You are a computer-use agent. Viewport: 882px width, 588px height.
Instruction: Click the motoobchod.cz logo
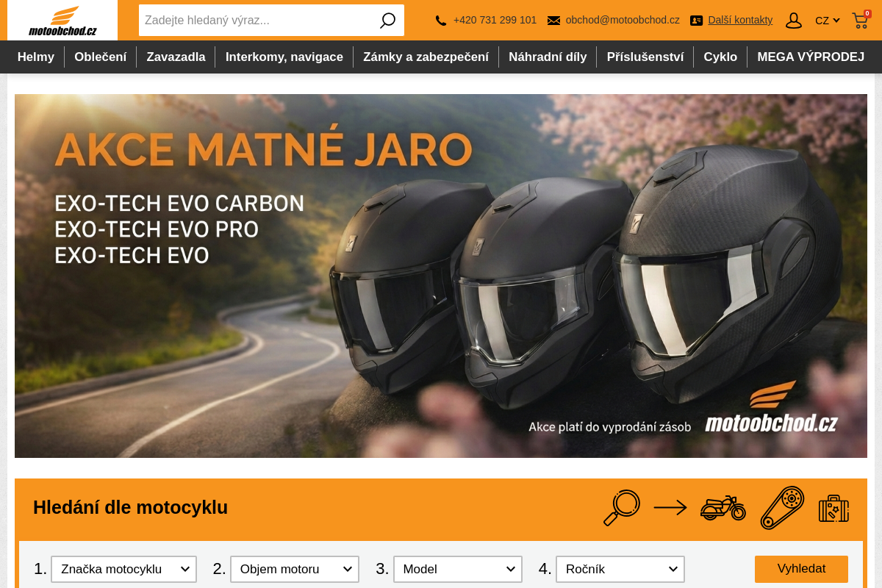click(x=62, y=21)
